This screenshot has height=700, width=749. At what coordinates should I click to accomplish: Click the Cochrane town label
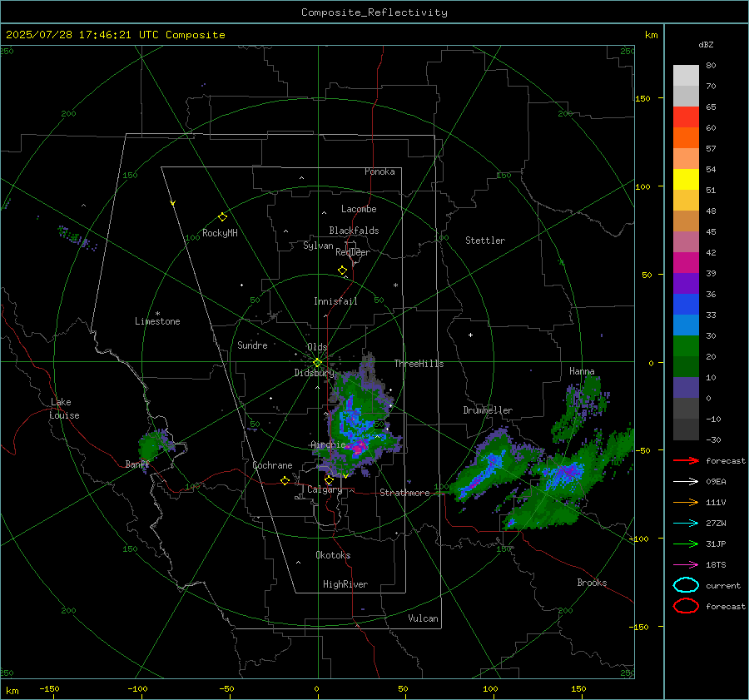(x=272, y=465)
